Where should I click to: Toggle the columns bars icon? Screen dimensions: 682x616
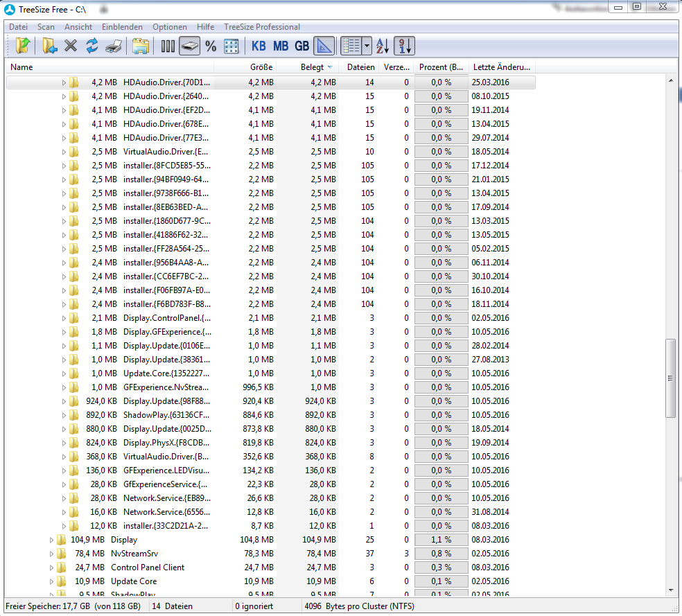[168, 46]
